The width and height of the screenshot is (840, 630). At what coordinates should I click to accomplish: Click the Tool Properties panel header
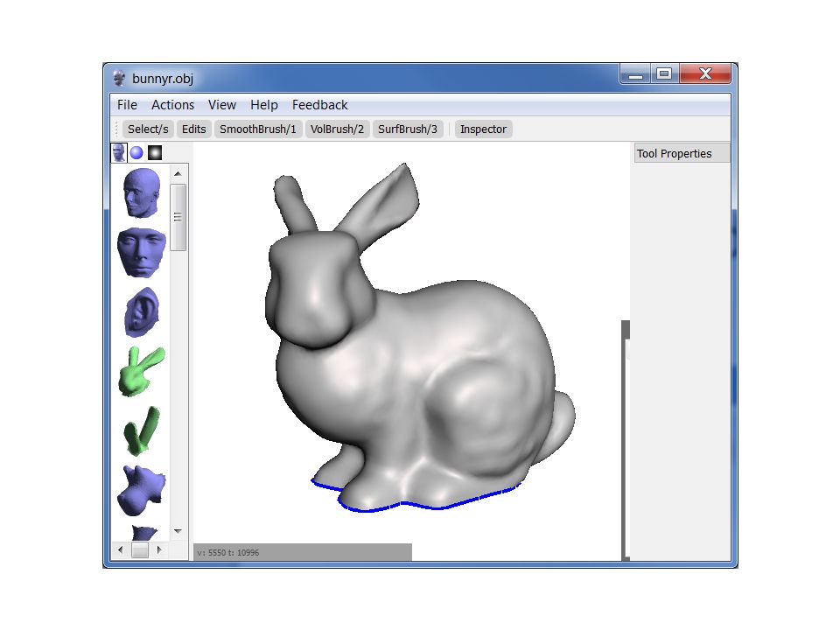pyautogui.click(x=682, y=153)
